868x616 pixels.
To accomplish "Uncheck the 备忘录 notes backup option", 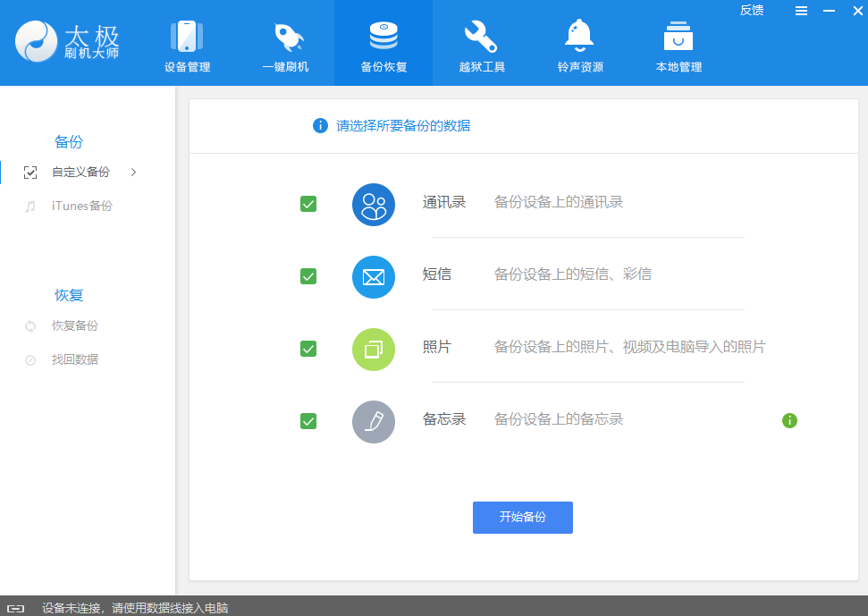I will [x=308, y=421].
